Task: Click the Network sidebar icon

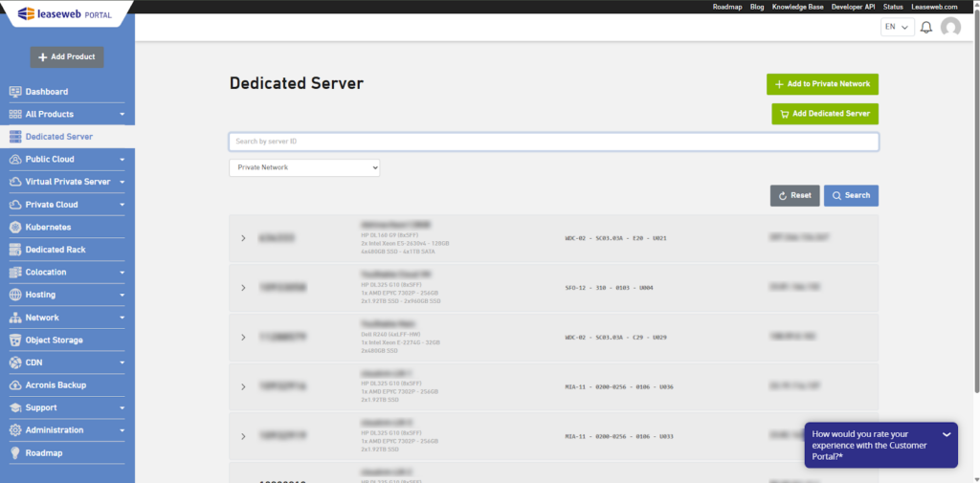Action: [15, 318]
